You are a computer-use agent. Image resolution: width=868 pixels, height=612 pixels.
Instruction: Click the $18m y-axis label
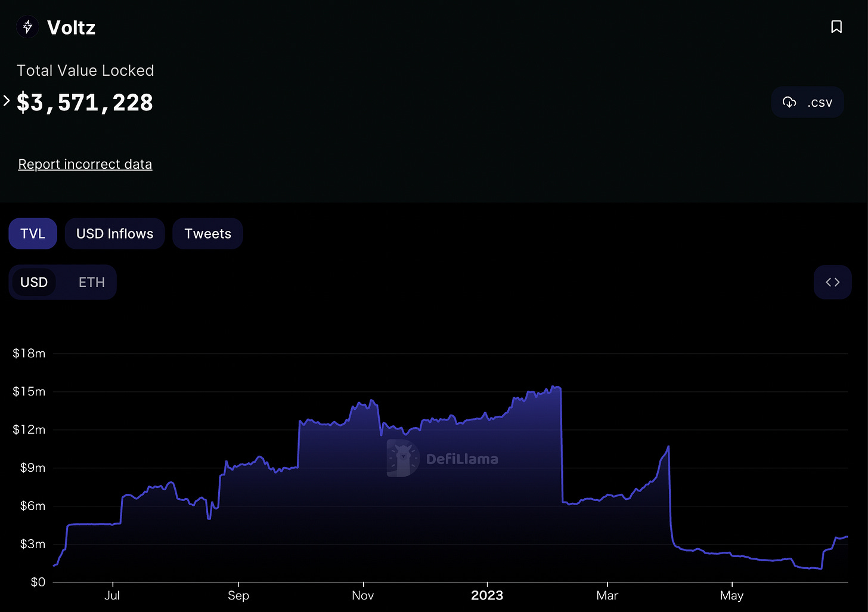pos(29,353)
